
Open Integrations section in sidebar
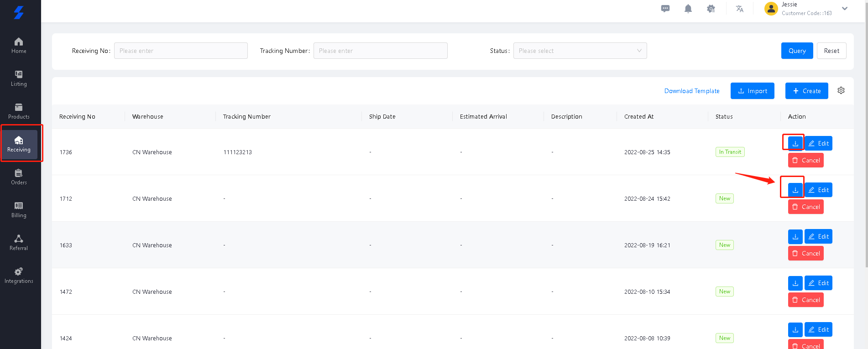19,276
